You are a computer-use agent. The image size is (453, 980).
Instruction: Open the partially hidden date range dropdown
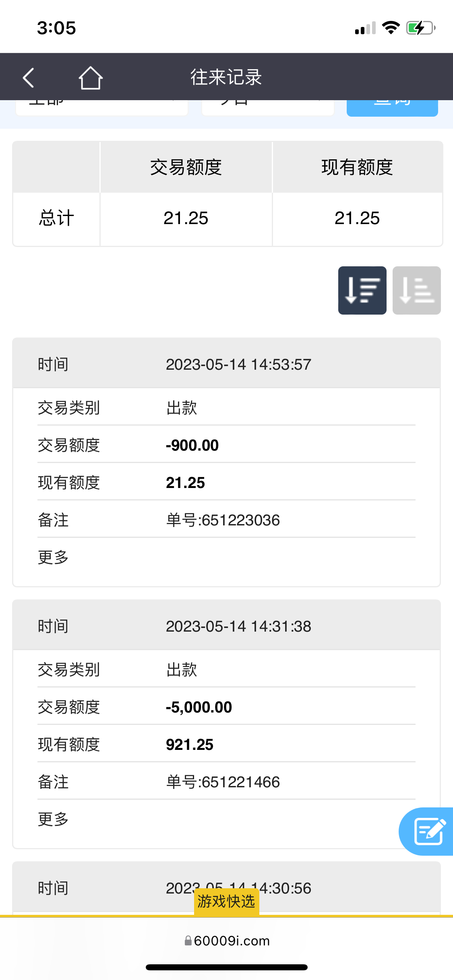(x=268, y=107)
